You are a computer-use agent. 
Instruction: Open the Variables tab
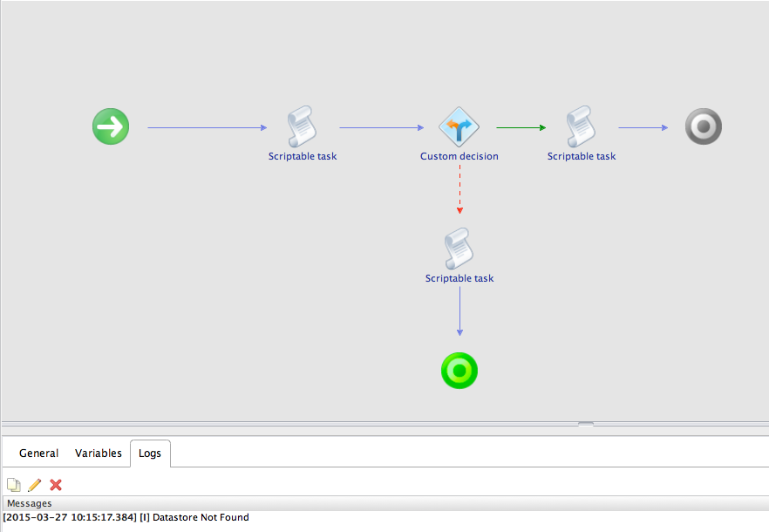(x=99, y=454)
